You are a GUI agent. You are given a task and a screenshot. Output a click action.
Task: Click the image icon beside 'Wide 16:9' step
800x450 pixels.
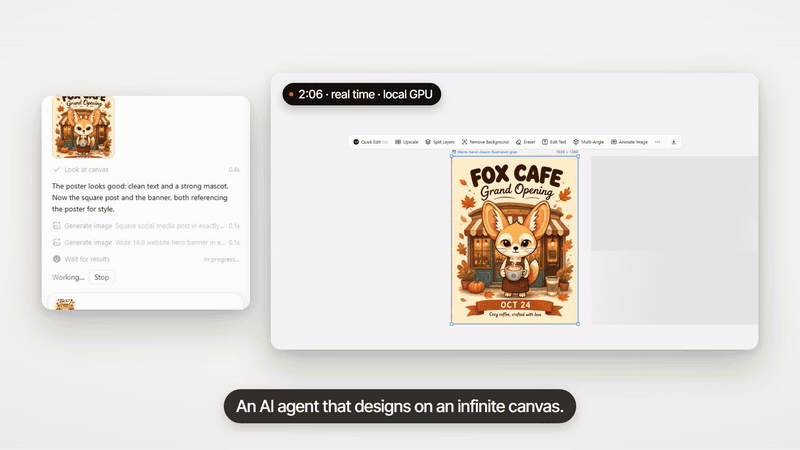(x=57, y=242)
